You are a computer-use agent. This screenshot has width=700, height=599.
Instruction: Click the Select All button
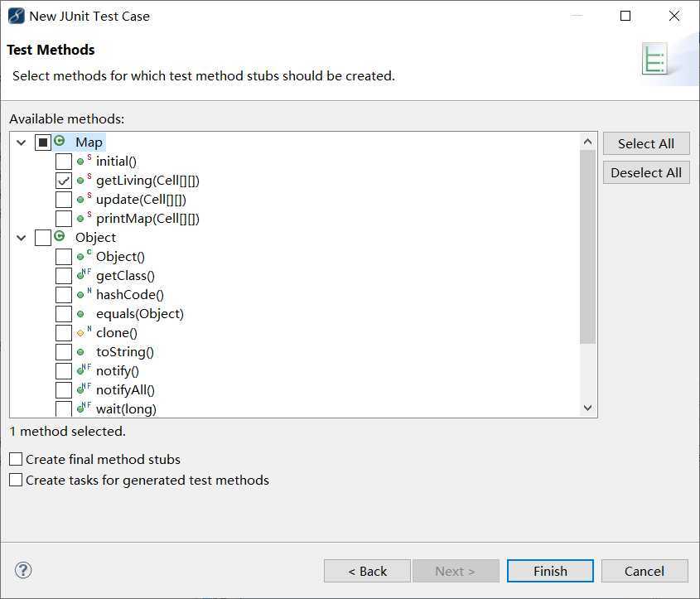click(x=646, y=143)
